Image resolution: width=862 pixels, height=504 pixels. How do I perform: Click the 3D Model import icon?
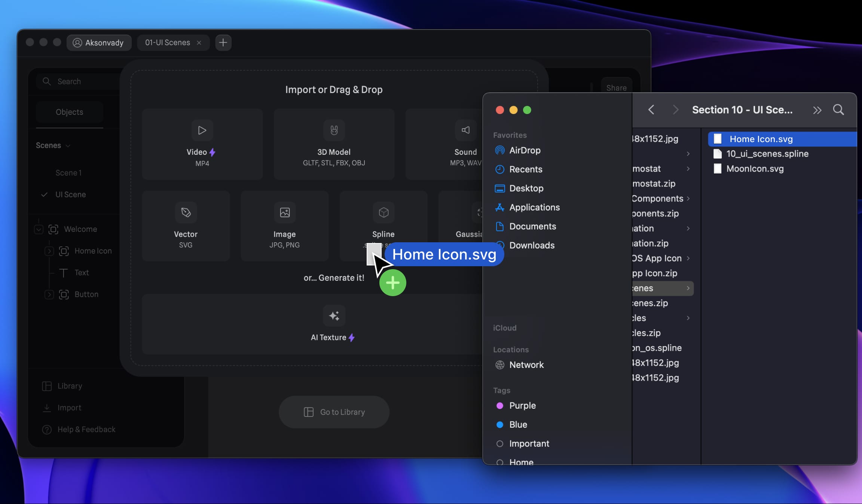333,130
